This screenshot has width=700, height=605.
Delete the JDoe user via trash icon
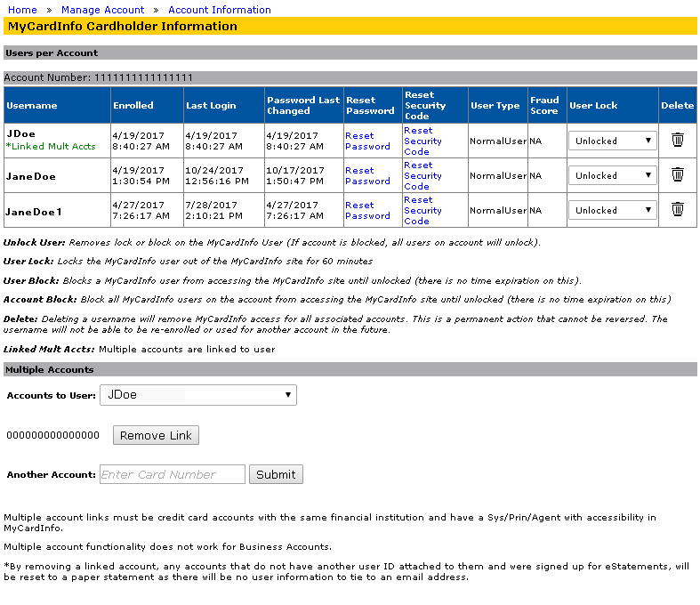677,141
